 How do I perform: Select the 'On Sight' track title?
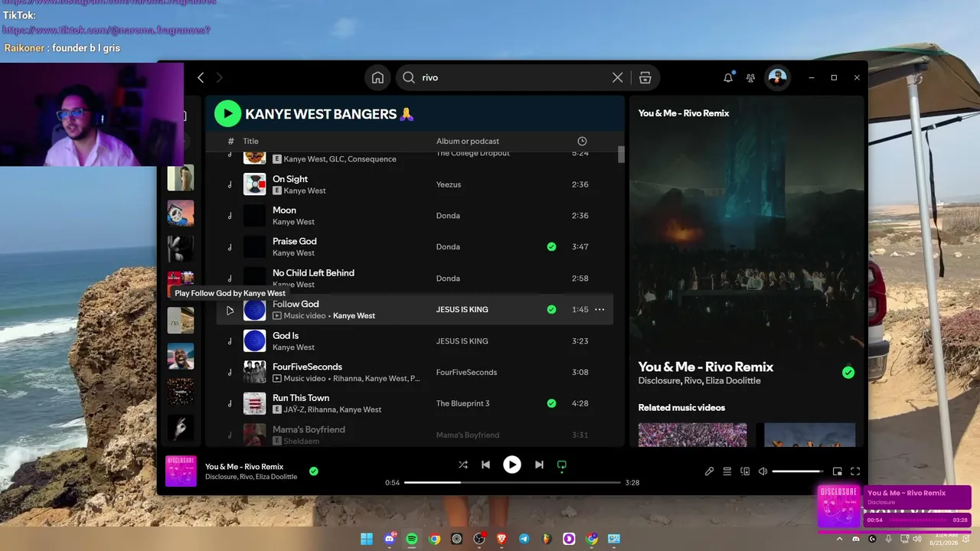(x=290, y=179)
